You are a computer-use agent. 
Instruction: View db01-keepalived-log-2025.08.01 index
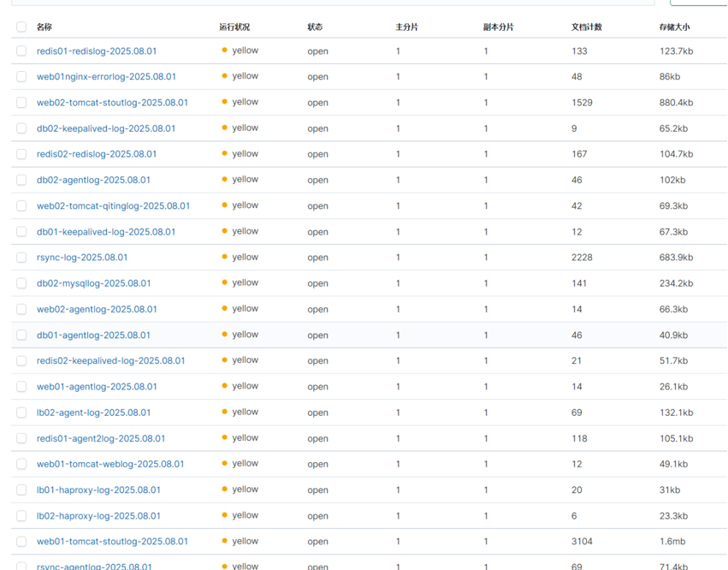(106, 232)
